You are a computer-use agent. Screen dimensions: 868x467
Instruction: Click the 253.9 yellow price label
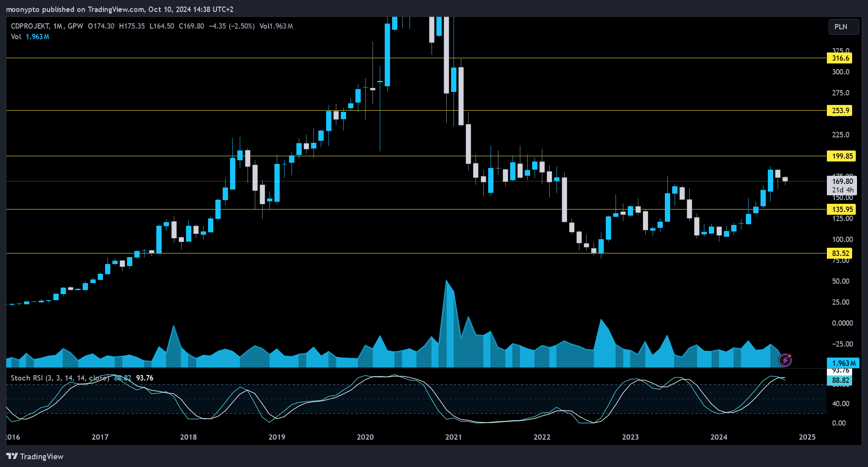[x=839, y=111]
